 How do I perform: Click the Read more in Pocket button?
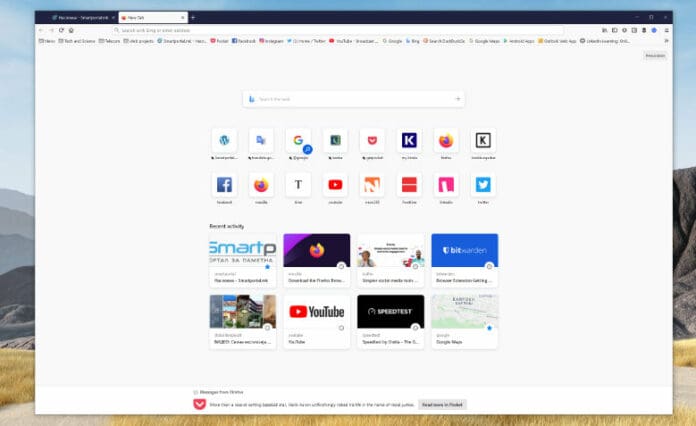(441, 404)
